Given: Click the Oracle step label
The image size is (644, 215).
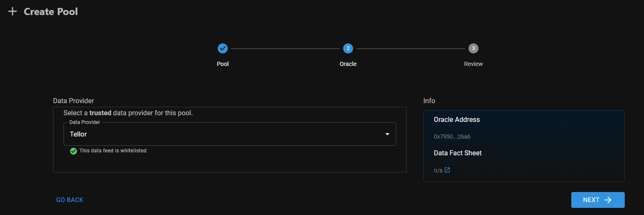Looking at the screenshot, I should (x=348, y=64).
